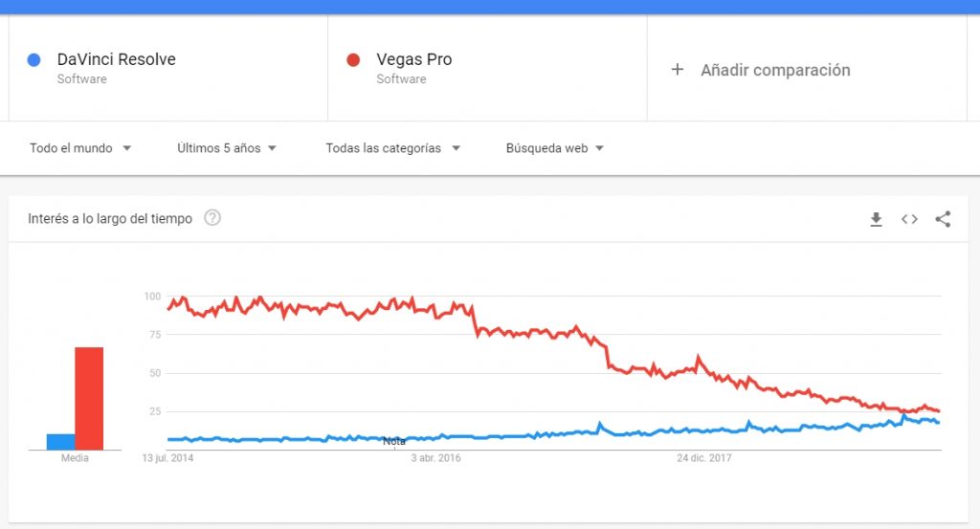Click the plus icon to add comparison

(x=678, y=69)
